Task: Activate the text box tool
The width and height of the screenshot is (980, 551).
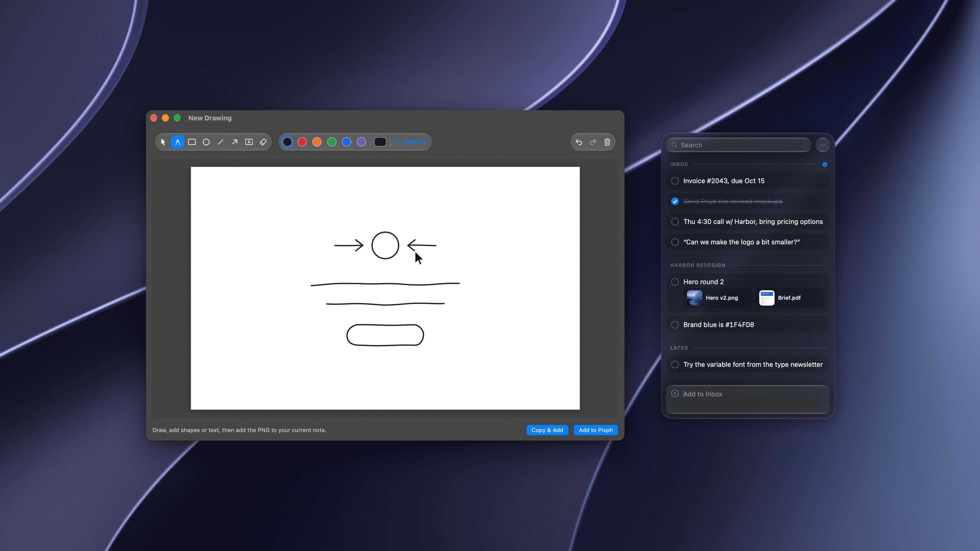Action: [249, 142]
